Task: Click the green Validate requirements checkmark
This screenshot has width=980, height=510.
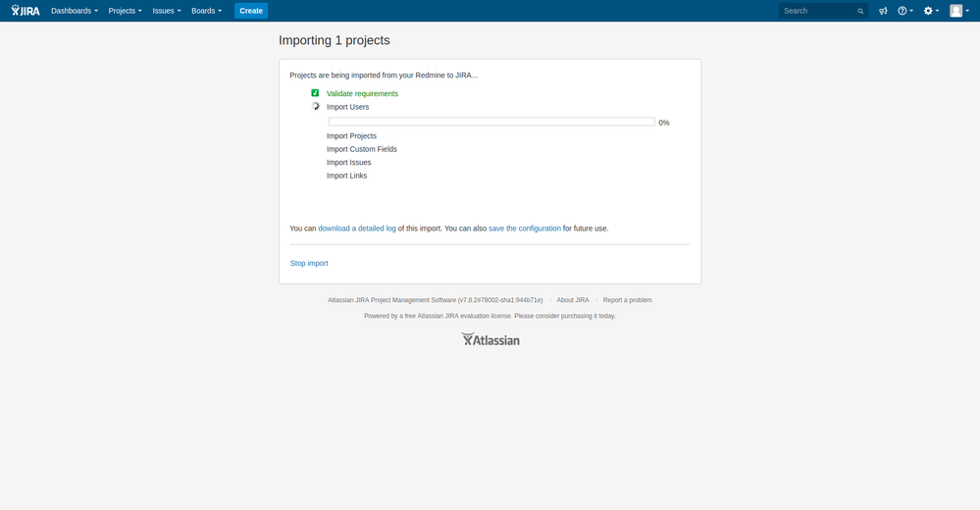Action: tap(315, 93)
